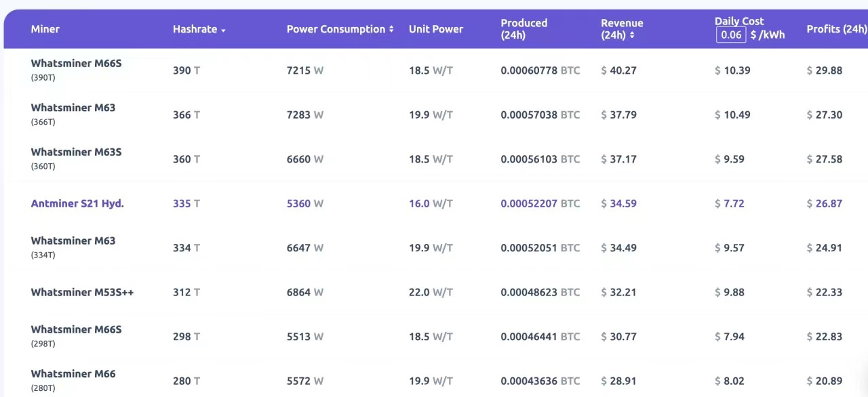
Task: Select the 0.00060778 BTC produced value
Action: click(x=540, y=70)
